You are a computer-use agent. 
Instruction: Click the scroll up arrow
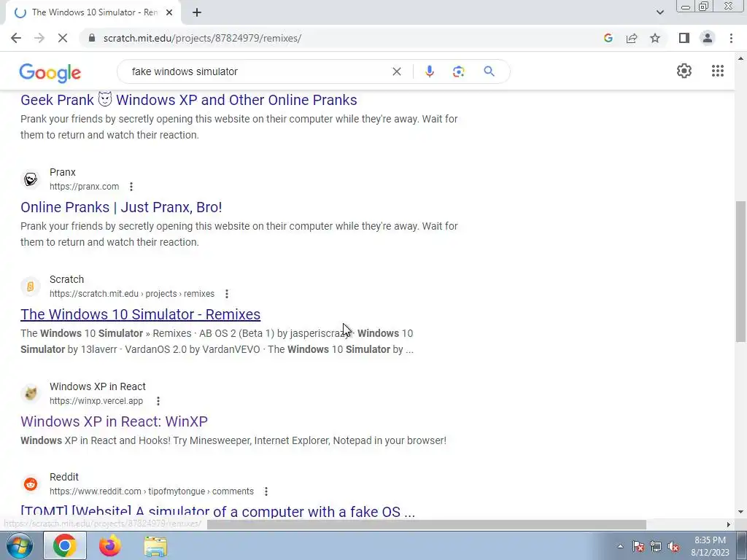740,58
